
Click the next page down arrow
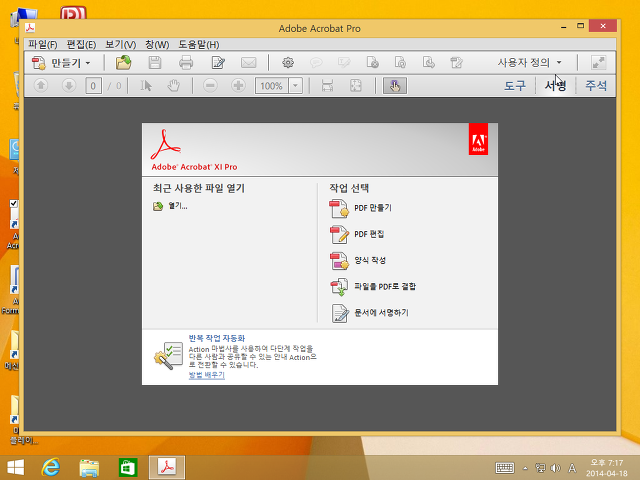(x=69, y=86)
